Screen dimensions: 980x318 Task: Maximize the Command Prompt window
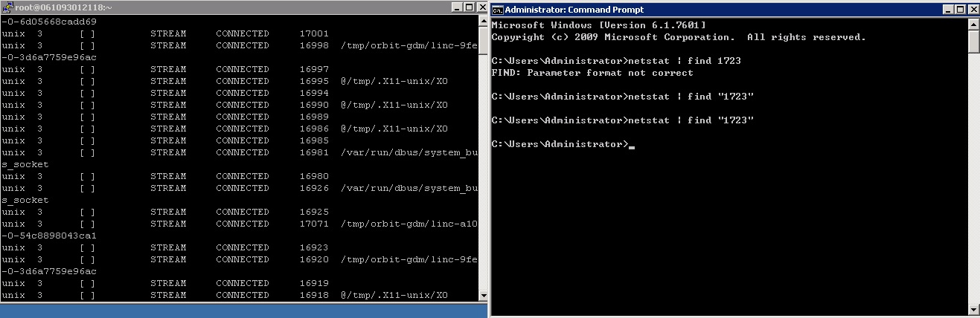[x=960, y=10]
